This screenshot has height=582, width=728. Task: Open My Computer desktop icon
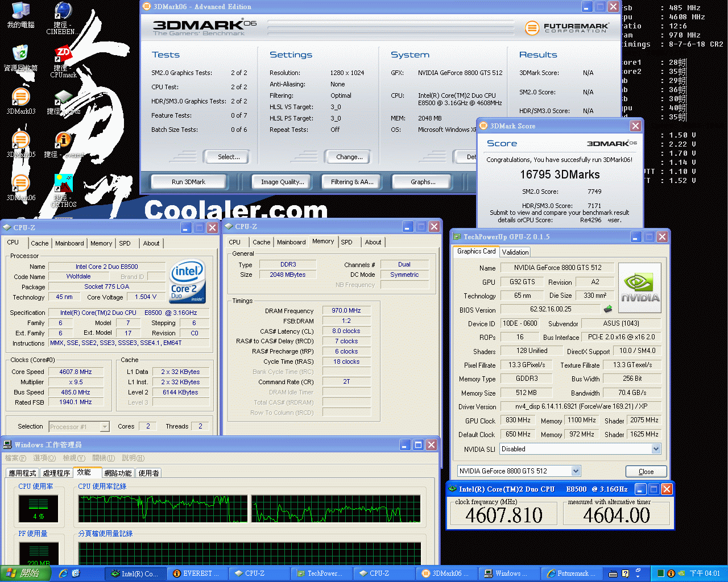coord(20,15)
